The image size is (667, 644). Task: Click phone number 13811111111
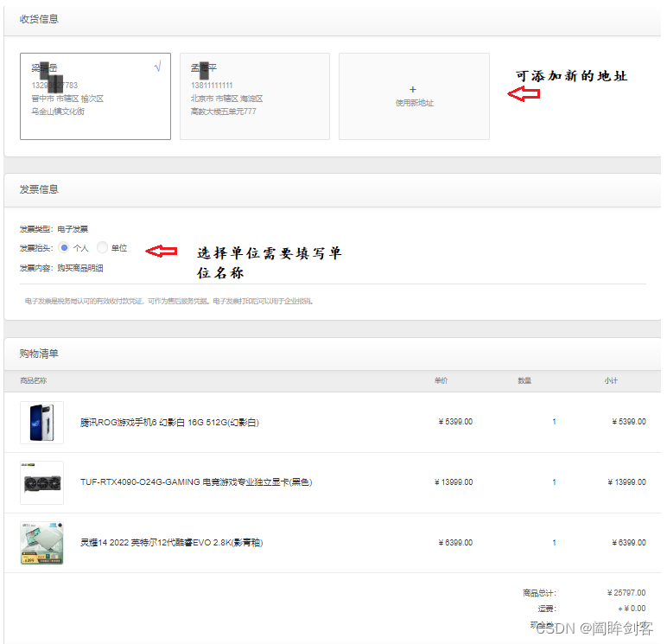pos(212,86)
